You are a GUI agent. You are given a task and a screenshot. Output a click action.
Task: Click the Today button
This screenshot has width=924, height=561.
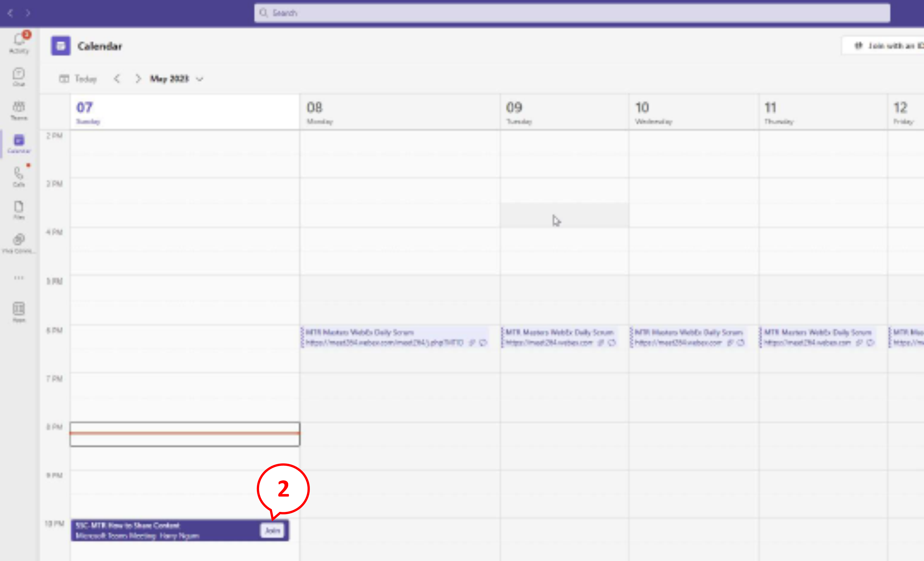tap(78, 79)
